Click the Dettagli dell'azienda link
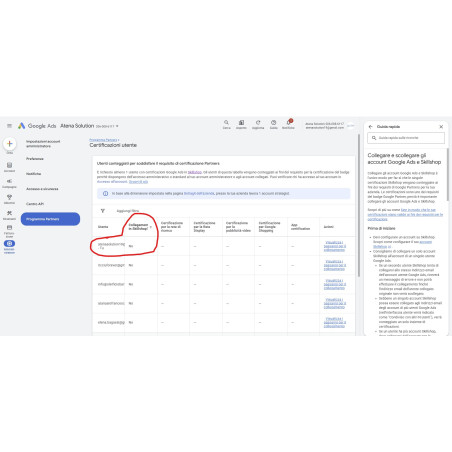Screen dimensions: 452x452 (199, 193)
